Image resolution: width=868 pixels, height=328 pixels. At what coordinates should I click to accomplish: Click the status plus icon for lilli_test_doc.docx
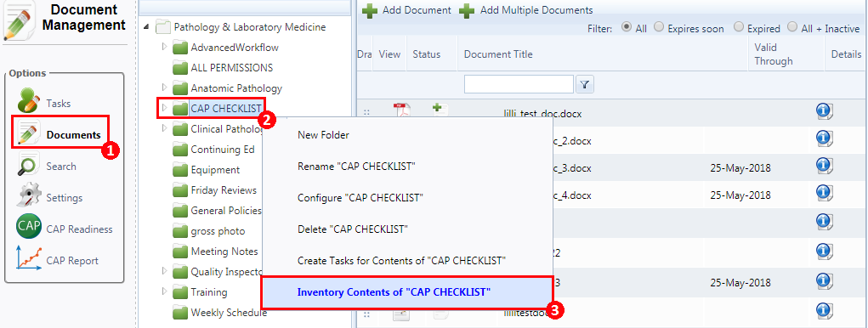tap(440, 110)
